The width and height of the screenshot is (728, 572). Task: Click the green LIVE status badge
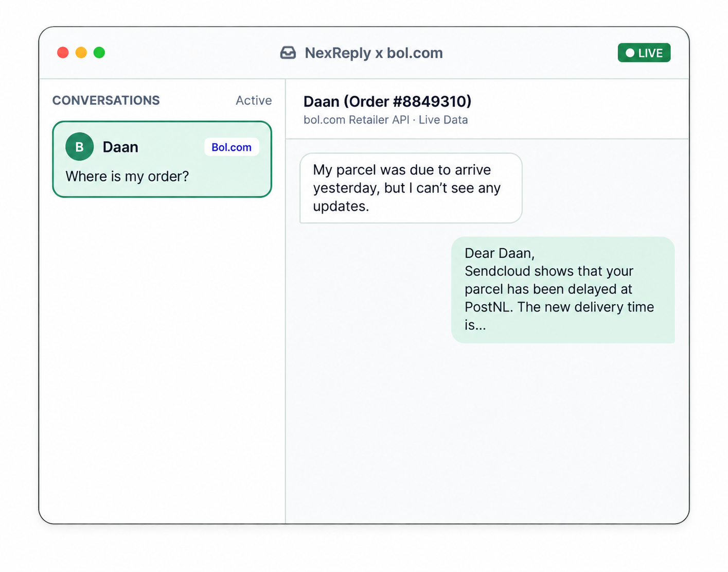click(x=644, y=53)
